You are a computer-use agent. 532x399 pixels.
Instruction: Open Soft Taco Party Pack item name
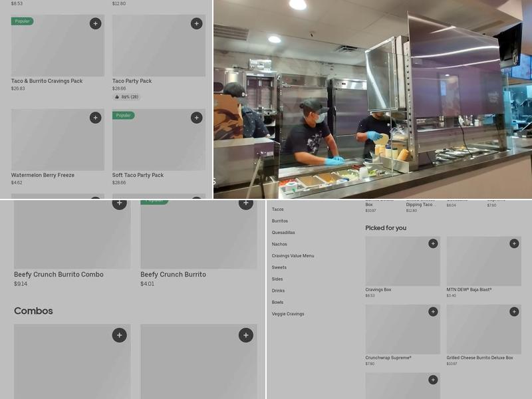[x=138, y=175]
